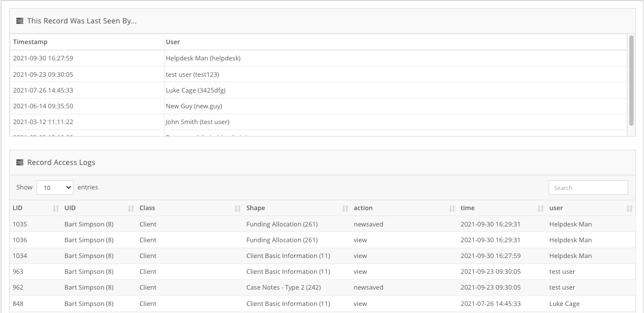Screen dimensions: 644x313
Task: Click the 'view' action in row 1036
Action: [360, 240]
